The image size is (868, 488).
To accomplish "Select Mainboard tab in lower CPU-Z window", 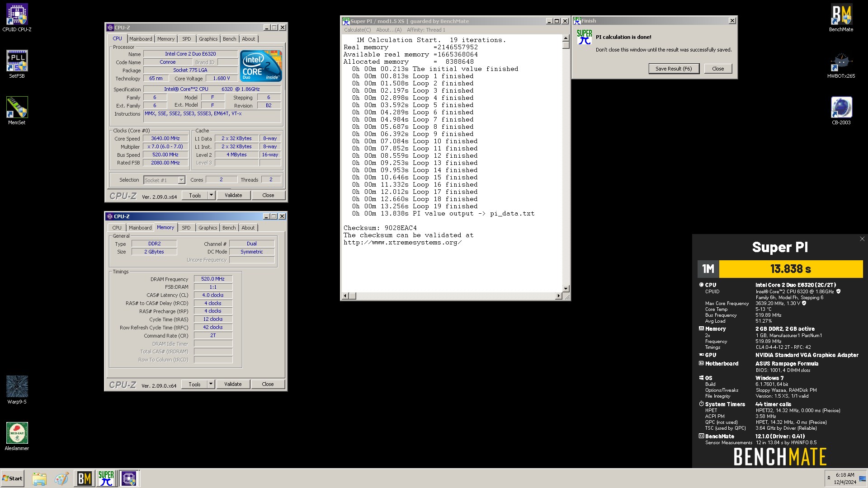I will (x=140, y=228).
